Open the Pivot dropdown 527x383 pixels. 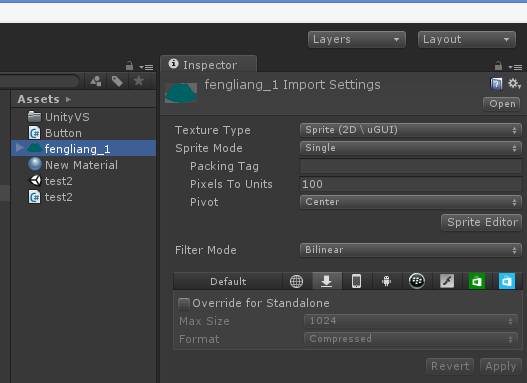pyautogui.click(x=411, y=202)
